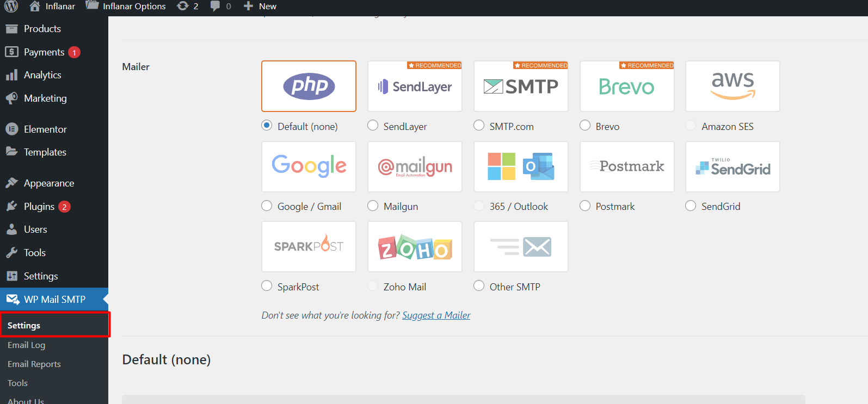
Task: Click the Inflanar Options toolbar link
Action: pyautogui.click(x=126, y=6)
